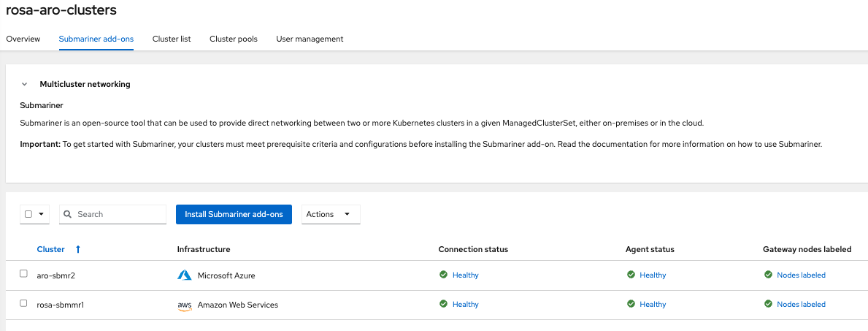This screenshot has height=331, width=868.
Task: Click aro-sbmr2 connection status green check icon
Action: (443, 275)
